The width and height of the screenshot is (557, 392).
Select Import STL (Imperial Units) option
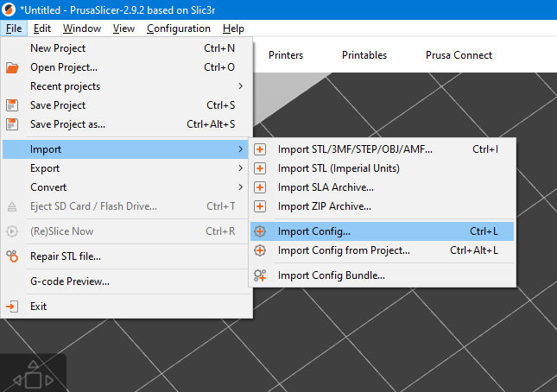(x=383, y=168)
